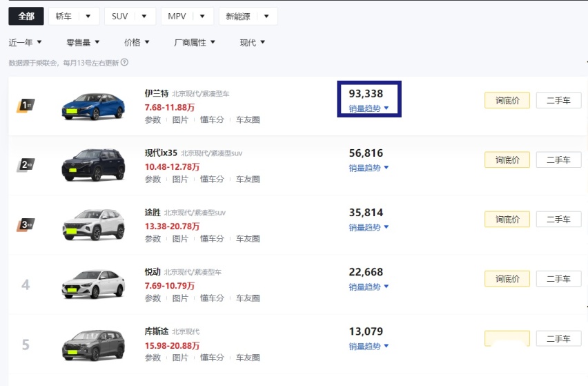This screenshot has height=386, width=588.
Task: Open 懂车分 for 伊兰特
Action: (x=212, y=119)
